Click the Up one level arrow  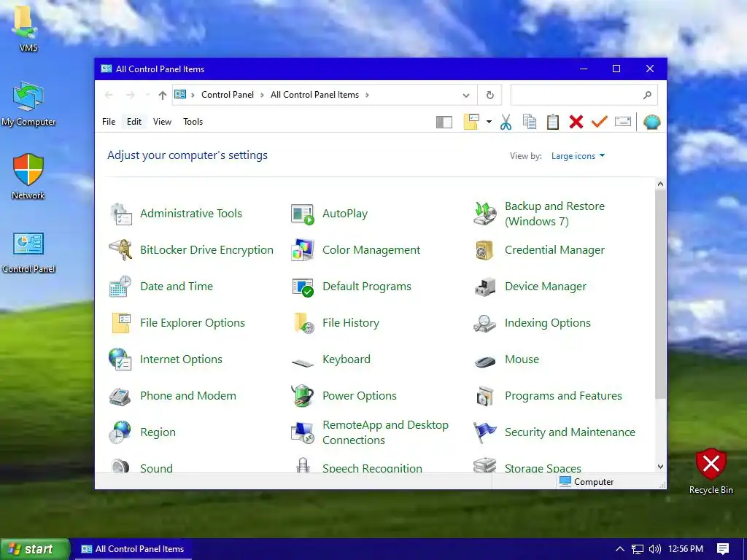pyautogui.click(x=163, y=96)
